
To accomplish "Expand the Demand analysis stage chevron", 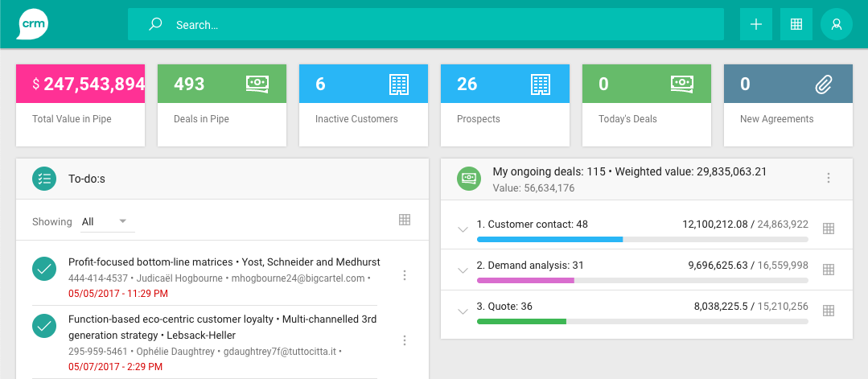I will pos(463,270).
